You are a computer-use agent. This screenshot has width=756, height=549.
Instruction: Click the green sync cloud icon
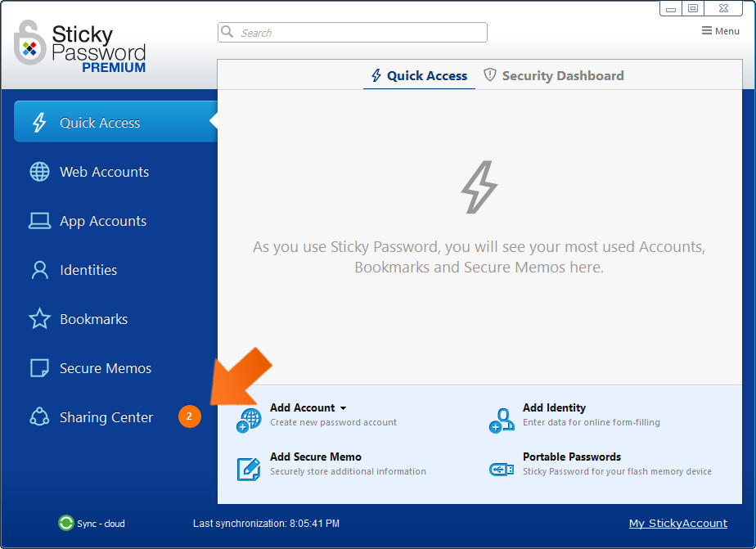[66, 523]
